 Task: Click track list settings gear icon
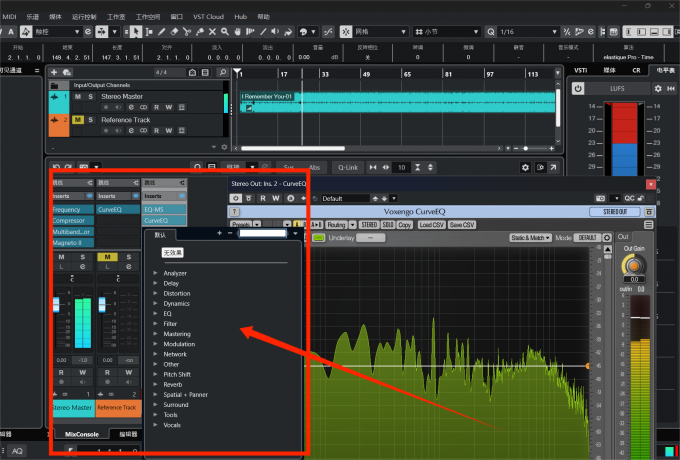click(224, 147)
